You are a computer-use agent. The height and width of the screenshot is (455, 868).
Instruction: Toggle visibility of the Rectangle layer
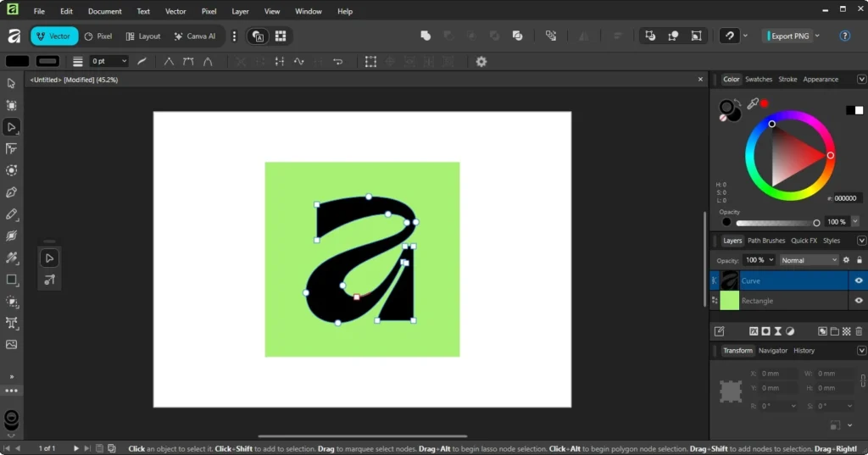click(x=859, y=301)
